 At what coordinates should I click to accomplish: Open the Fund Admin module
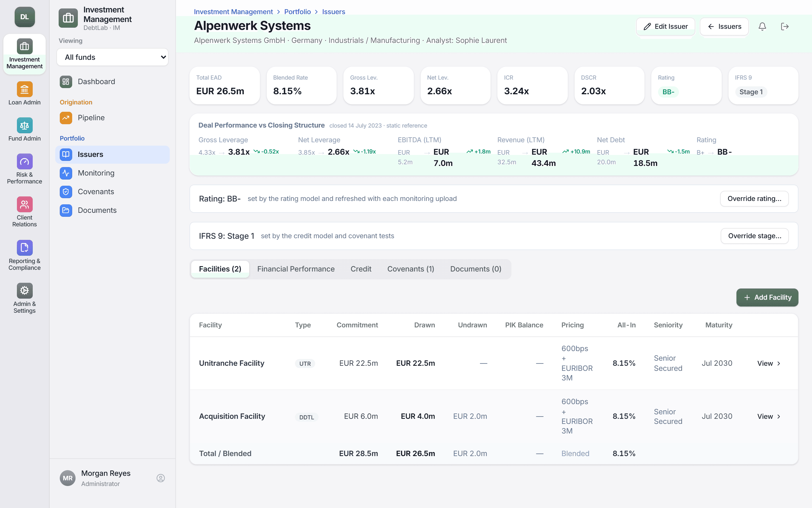click(x=25, y=129)
